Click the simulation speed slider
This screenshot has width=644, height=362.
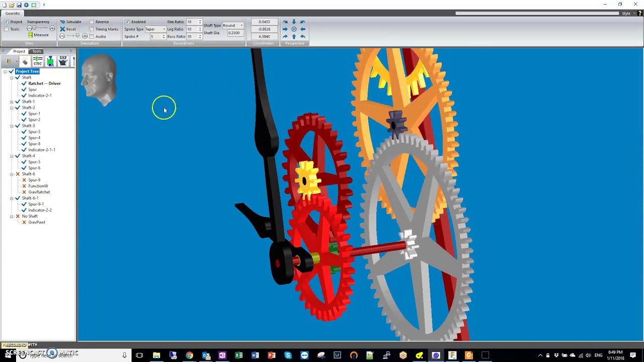tap(73, 36)
